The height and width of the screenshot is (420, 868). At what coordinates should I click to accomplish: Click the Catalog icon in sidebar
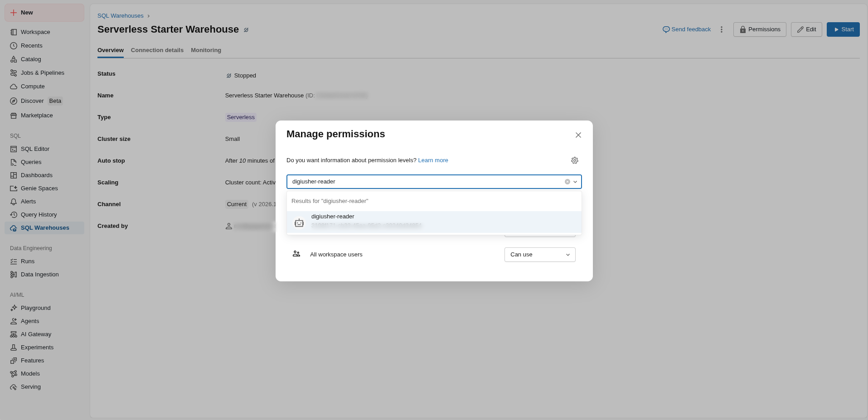14,59
